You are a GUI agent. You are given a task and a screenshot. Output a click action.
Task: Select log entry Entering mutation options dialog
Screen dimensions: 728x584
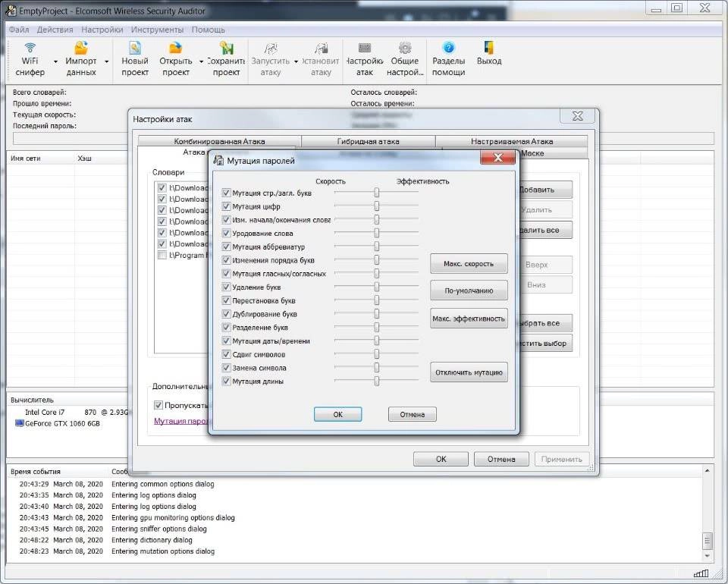[163, 551]
